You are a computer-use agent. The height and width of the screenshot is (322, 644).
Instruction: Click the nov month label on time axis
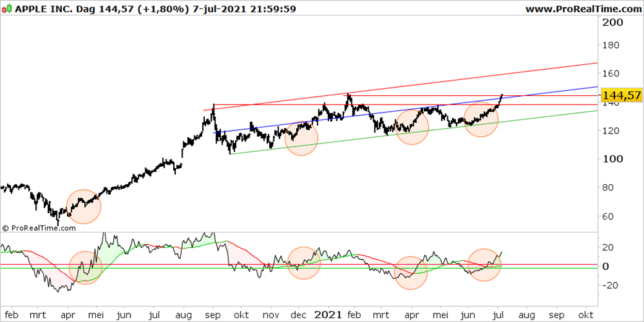(x=271, y=315)
